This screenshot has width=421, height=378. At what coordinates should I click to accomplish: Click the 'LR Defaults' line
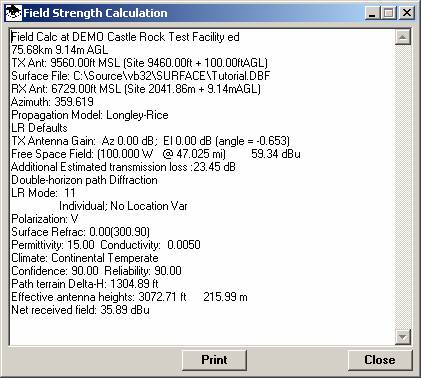[x=39, y=128]
